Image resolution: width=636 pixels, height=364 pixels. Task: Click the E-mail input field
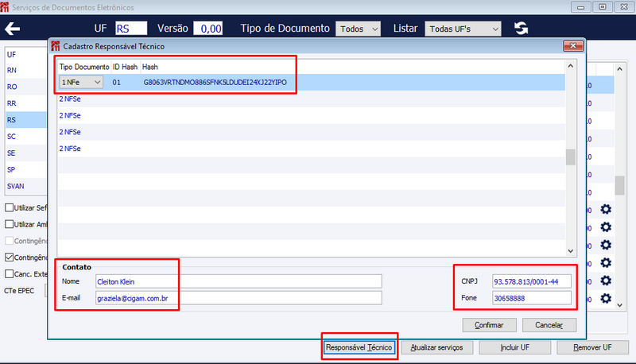[238, 298]
